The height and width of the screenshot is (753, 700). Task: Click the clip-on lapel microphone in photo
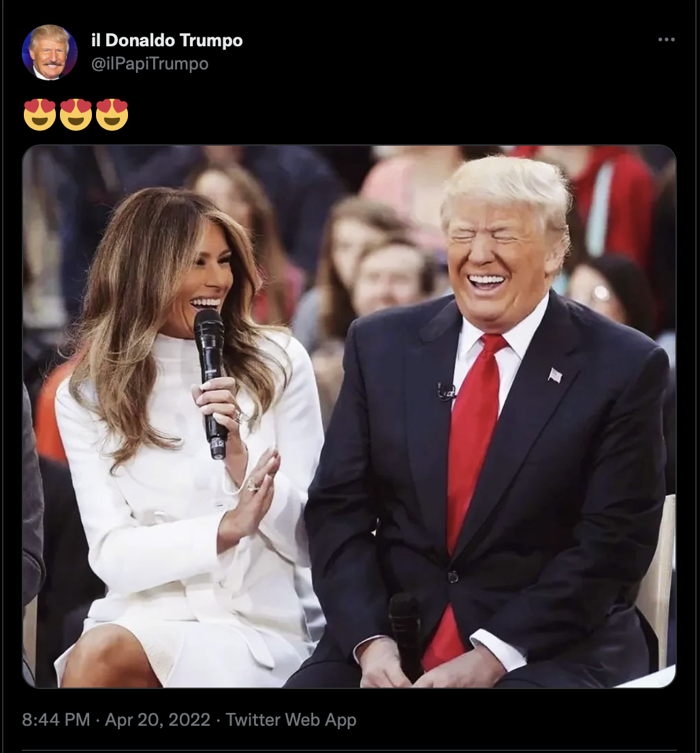click(446, 391)
